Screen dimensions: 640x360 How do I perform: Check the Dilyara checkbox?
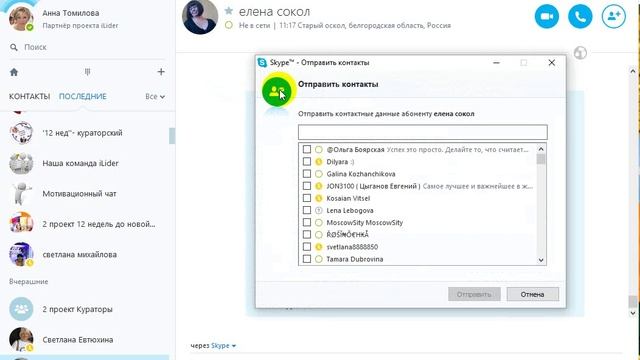(307, 162)
